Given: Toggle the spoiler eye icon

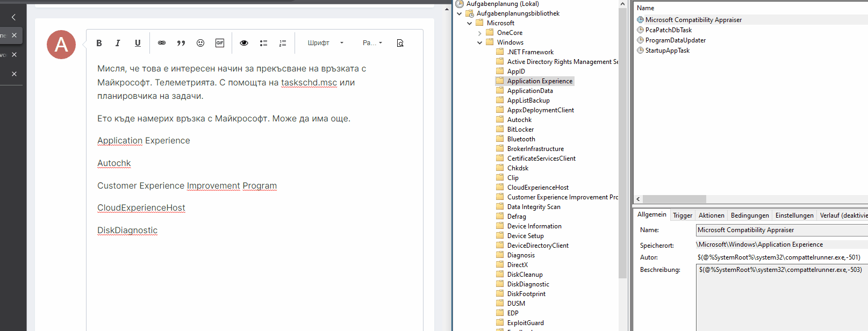Looking at the screenshot, I should pos(244,43).
